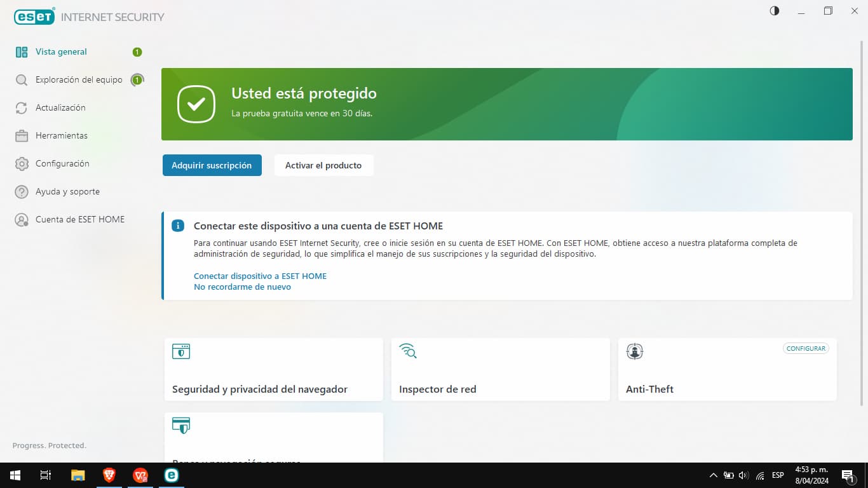
Task: Click the ESET logo at top left
Action: point(34,17)
